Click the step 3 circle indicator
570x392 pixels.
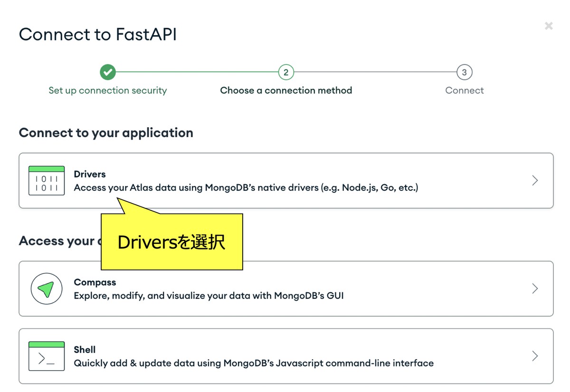(x=464, y=73)
